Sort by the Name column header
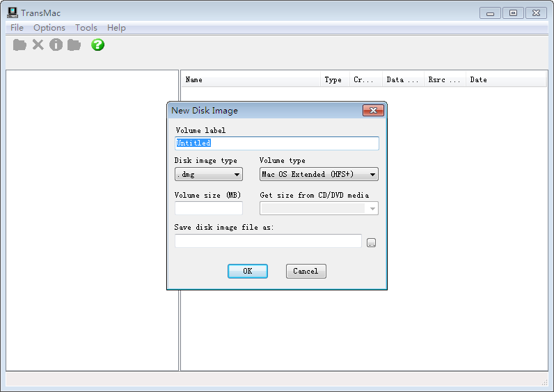554x392 pixels. [x=251, y=80]
